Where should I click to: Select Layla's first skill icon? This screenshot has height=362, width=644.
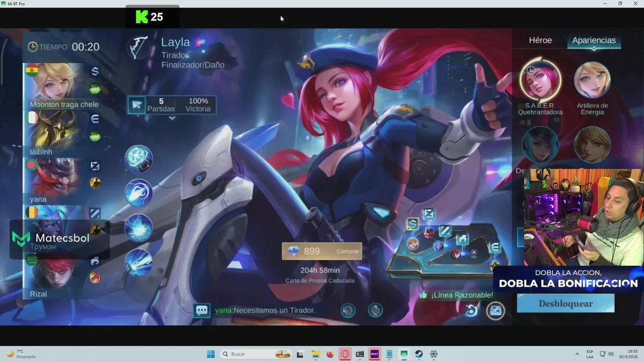pyautogui.click(x=138, y=159)
